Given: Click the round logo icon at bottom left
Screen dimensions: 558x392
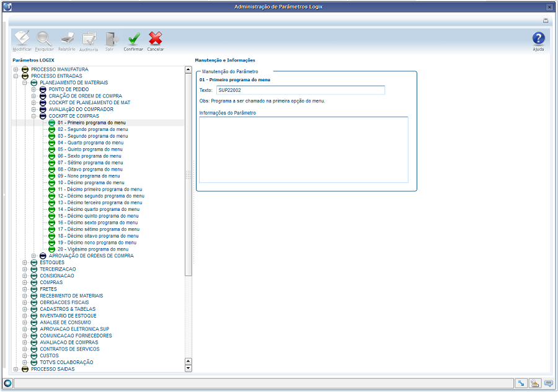Looking at the screenshot, I should coord(7,383).
